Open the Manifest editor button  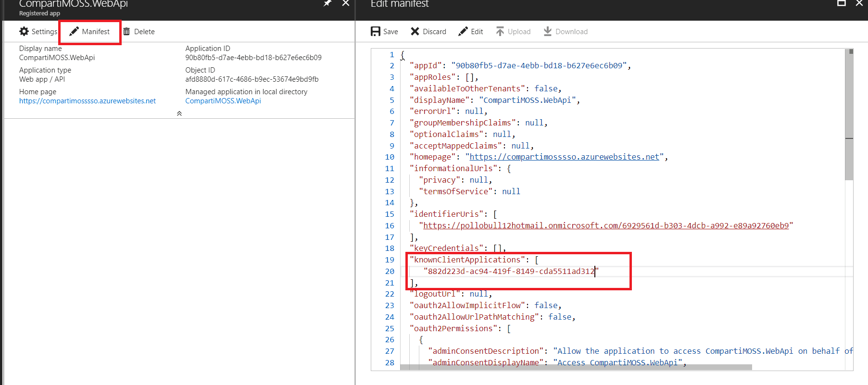click(89, 32)
